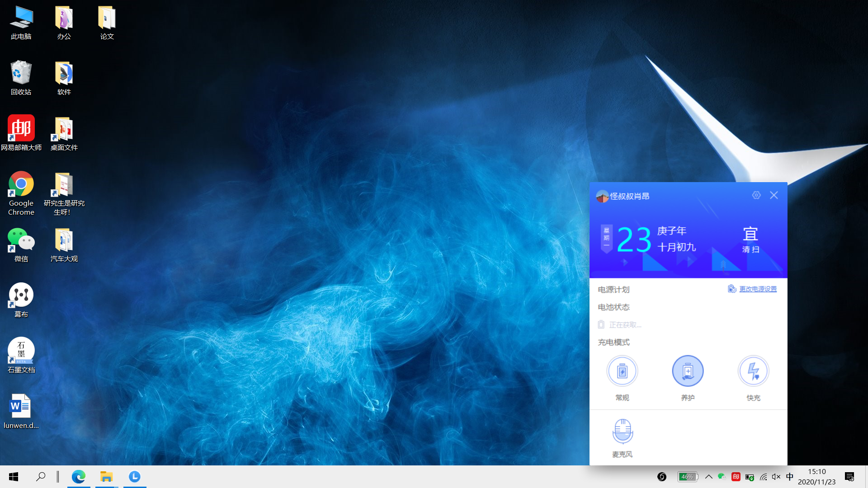Click the 正在获取... battery status text

625,325
